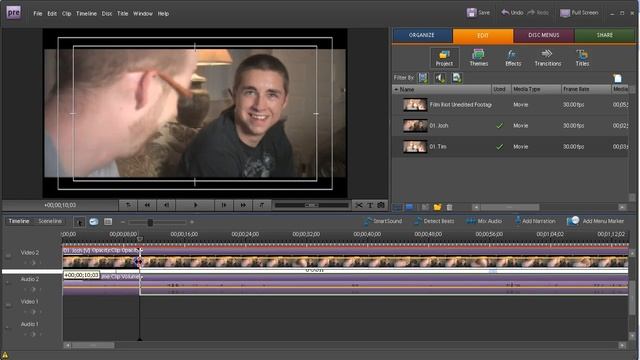The image size is (640, 360).
Task: Fast forward the monitor playback
Action: point(243,205)
